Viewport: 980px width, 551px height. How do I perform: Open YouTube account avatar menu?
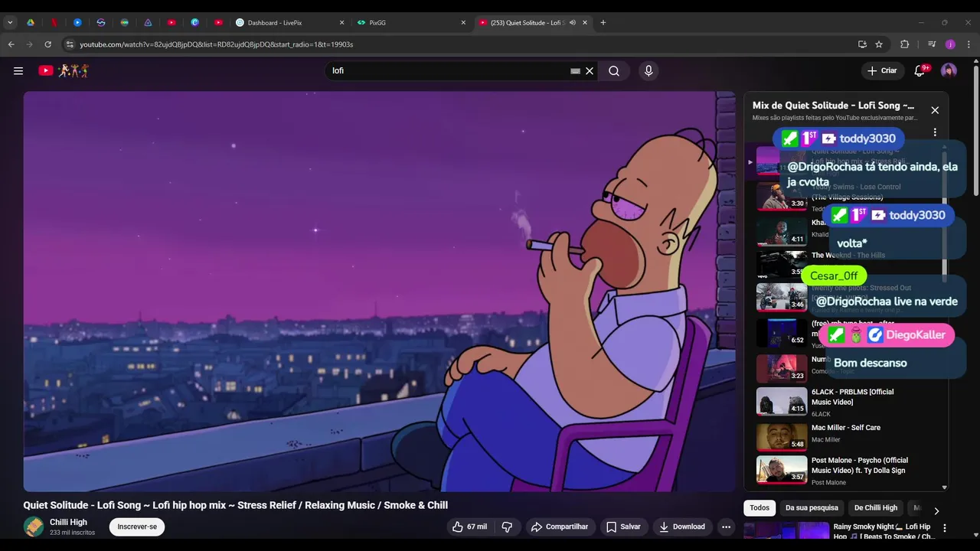pyautogui.click(x=949, y=70)
